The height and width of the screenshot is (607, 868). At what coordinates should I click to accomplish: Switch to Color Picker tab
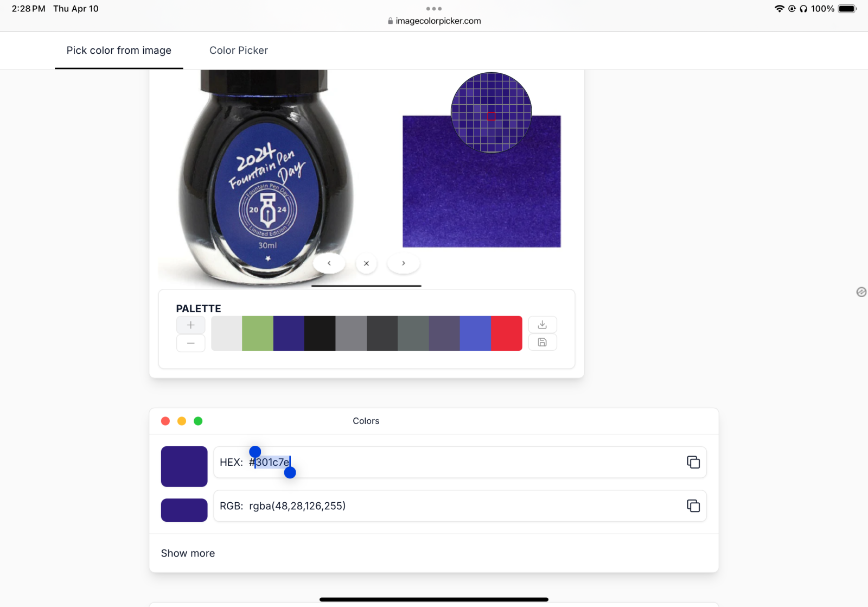238,50
